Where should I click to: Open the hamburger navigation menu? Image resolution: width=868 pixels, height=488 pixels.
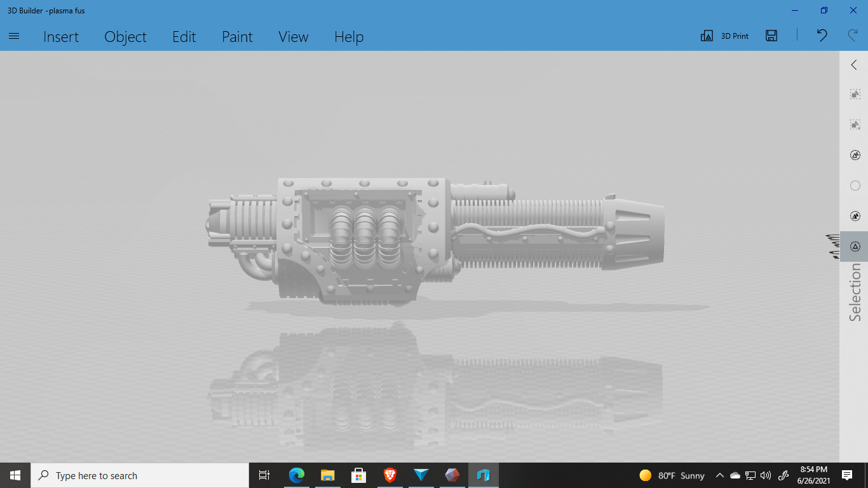pyautogui.click(x=14, y=36)
